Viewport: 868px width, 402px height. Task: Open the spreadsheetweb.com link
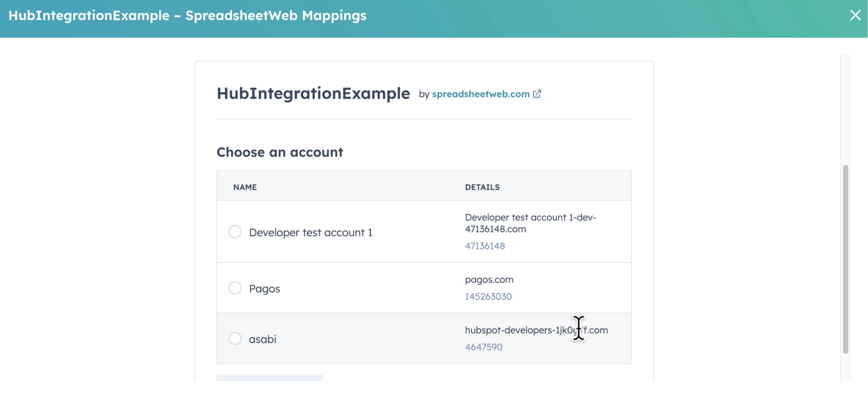pyautogui.click(x=481, y=94)
